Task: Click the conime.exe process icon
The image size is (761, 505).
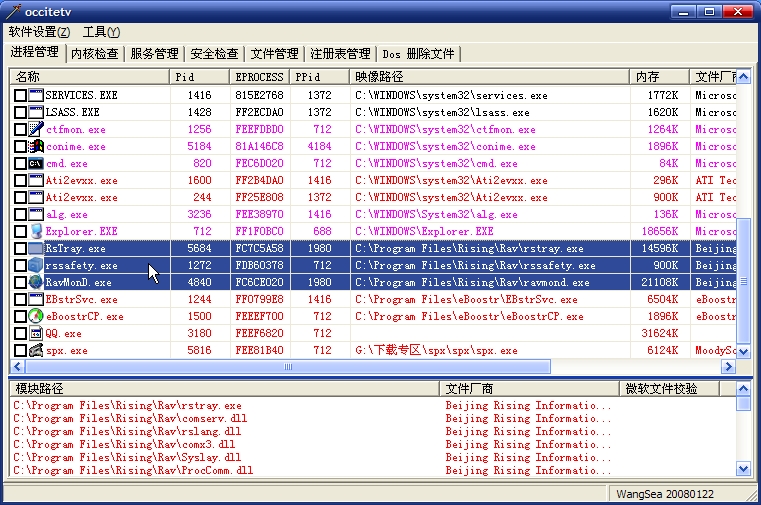Action: coord(35,146)
